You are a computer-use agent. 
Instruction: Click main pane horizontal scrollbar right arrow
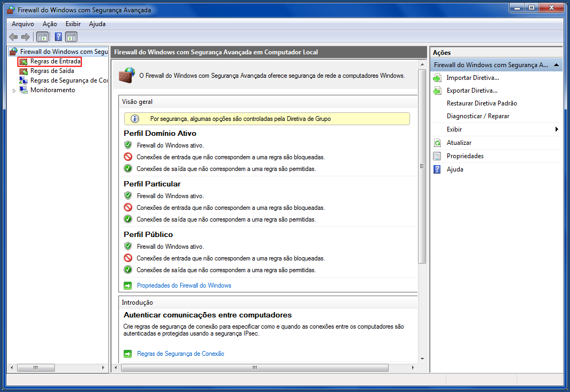click(x=413, y=367)
